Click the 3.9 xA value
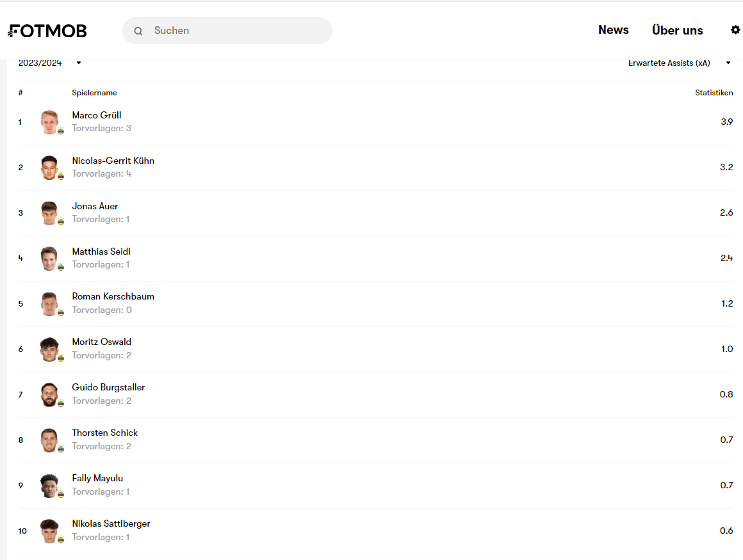Screen dimensions: 743x560 [x=727, y=122]
